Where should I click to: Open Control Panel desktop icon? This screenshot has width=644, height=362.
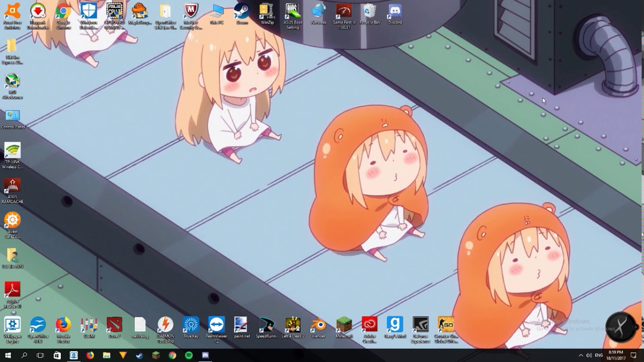pyautogui.click(x=13, y=119)
